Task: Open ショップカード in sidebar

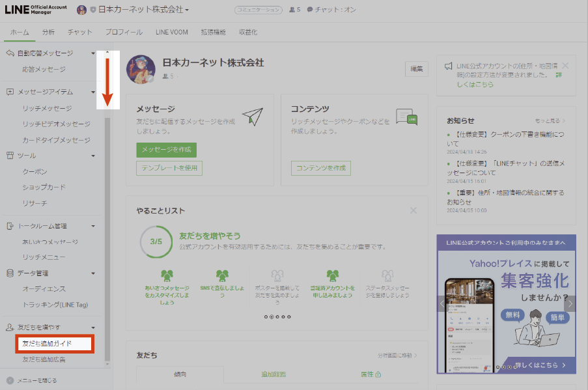Action: pyautogui.click(x=44, y=187)
